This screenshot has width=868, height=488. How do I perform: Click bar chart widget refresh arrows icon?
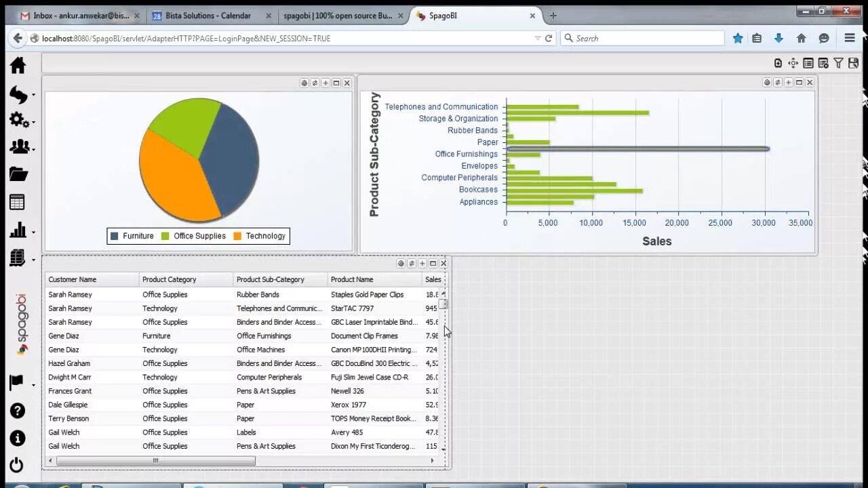coord(778,83)
